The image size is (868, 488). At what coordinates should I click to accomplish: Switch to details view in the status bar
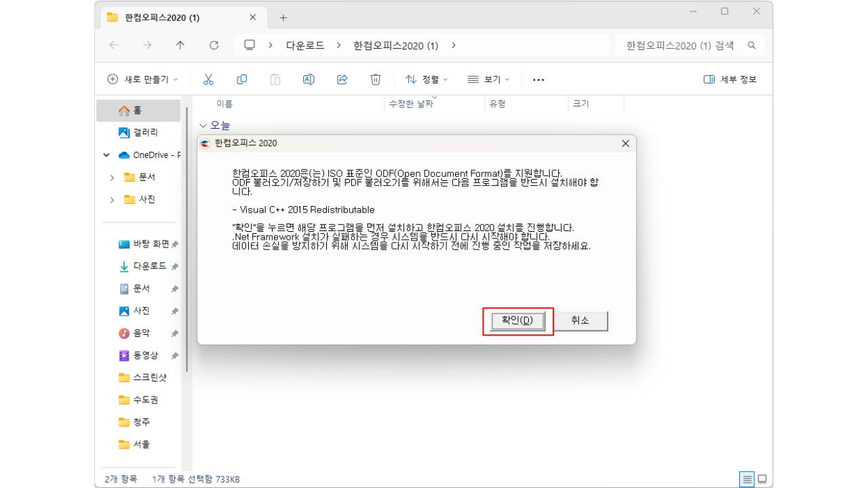748,479
